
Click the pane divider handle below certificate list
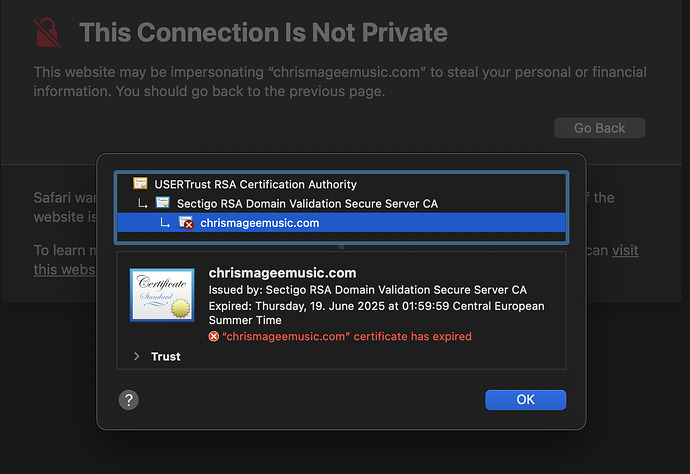click(x=341, y=247)
